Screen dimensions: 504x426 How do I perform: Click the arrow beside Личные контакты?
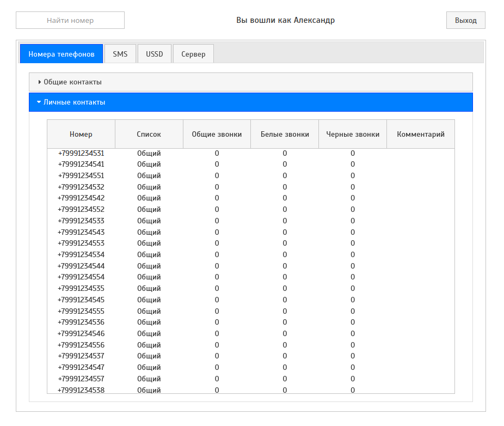point(39,102)
